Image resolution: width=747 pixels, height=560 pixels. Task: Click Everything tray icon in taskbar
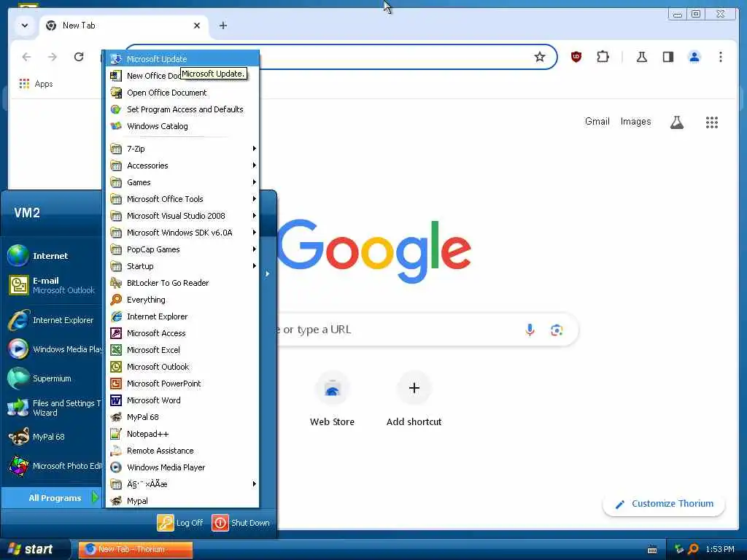693,549
